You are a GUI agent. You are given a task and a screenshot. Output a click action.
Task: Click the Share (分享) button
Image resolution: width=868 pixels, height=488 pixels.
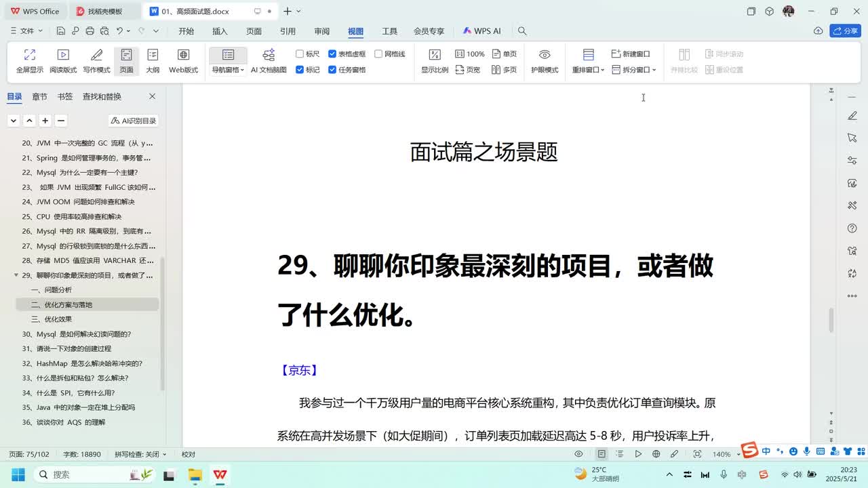(x=846, y=30)
